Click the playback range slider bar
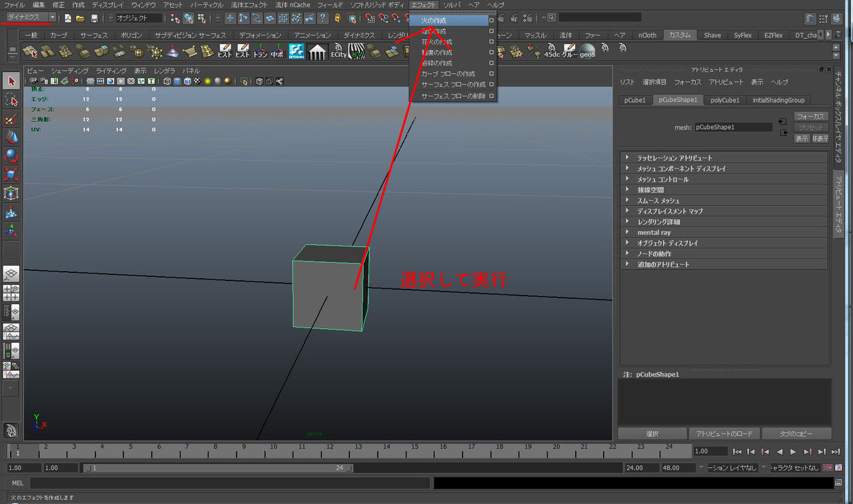853x504 pixels. point(217,468)
